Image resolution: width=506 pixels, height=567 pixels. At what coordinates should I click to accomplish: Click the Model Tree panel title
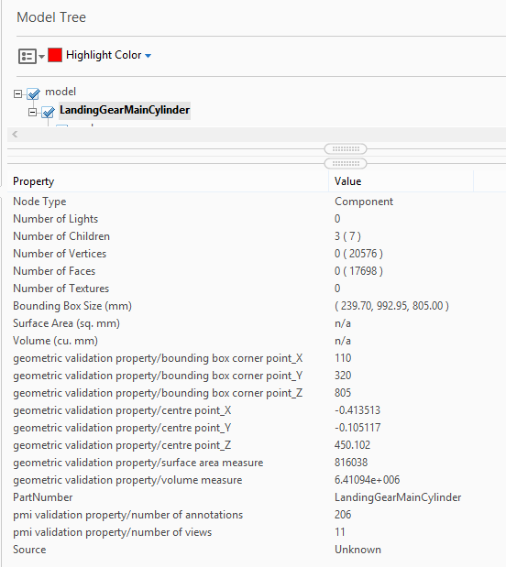point(51,17)
